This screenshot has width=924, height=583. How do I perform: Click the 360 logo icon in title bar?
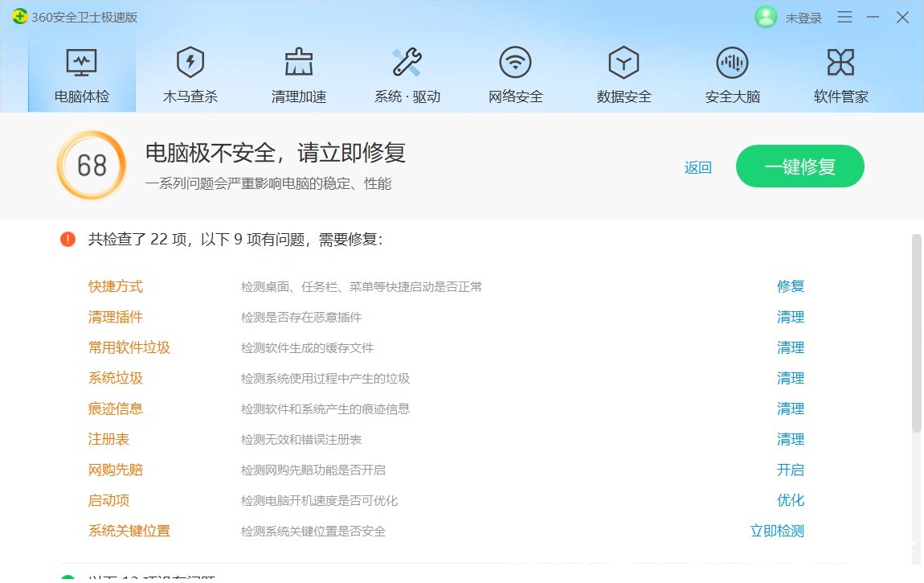[19, 17]
